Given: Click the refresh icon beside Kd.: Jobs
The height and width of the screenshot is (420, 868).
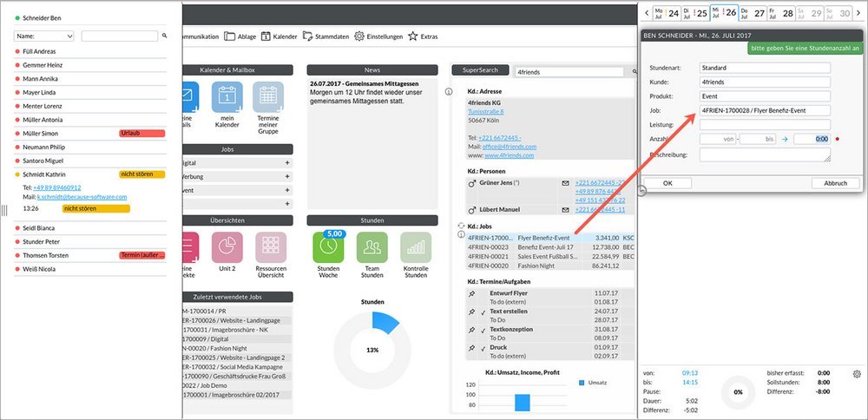Looking at the screenshot, I should coord(461,226).
